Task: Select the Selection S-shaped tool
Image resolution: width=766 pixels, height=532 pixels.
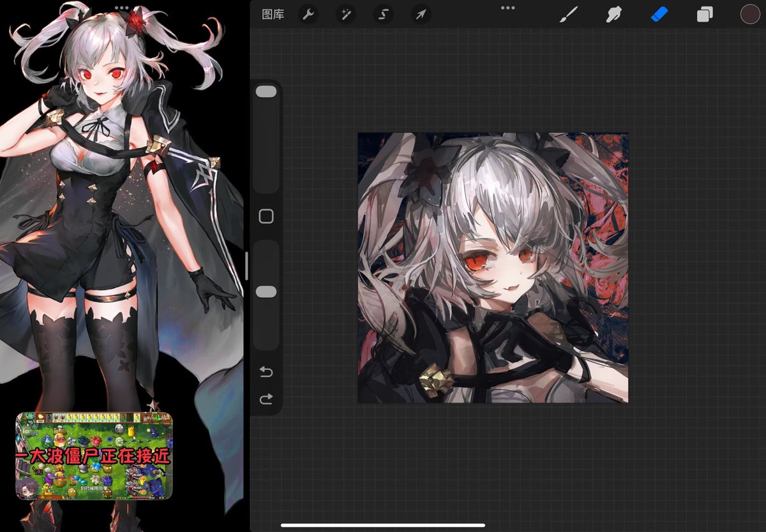Action: coord(383,15)
